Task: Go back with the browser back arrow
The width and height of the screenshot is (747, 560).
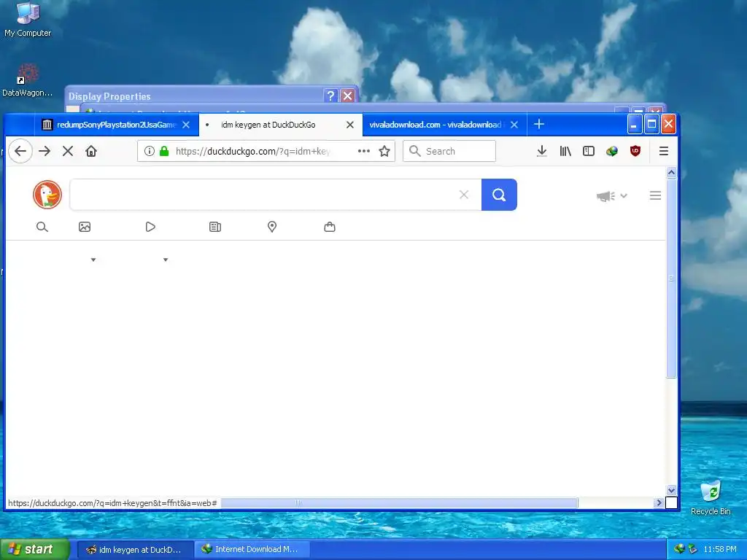Action: click(x=20, y=151)
